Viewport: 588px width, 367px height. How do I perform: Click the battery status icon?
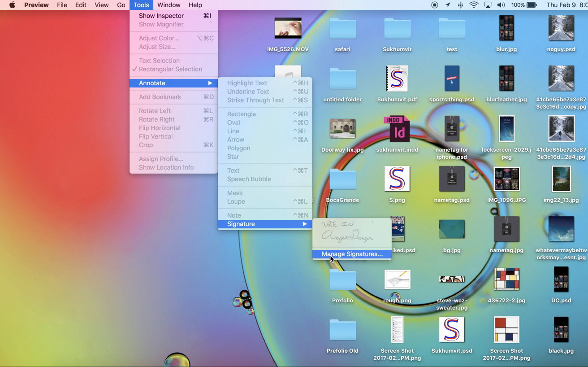[532, 5]
